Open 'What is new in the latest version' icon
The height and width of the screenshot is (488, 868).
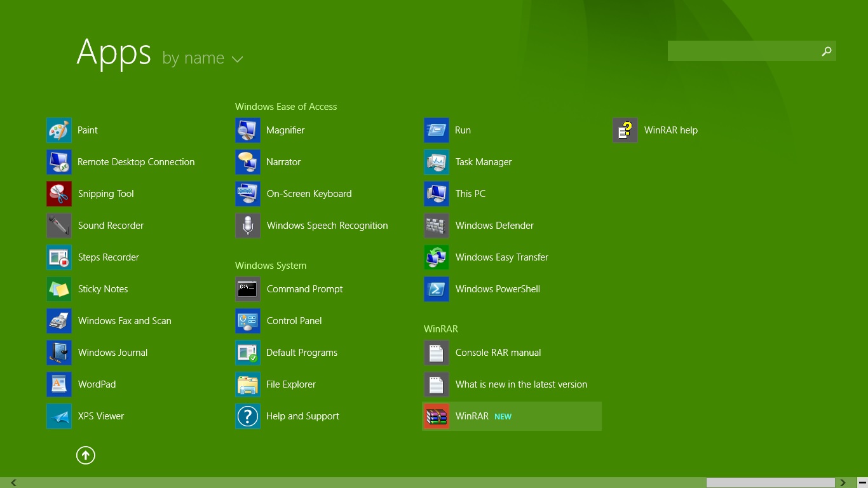[x=437, y=384]
